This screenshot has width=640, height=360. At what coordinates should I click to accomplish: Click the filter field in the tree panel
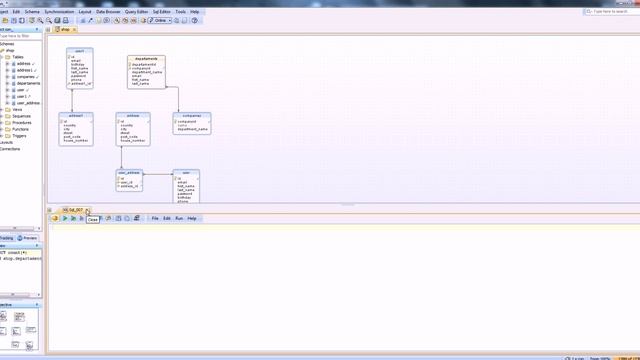click(x=20, y=36)
